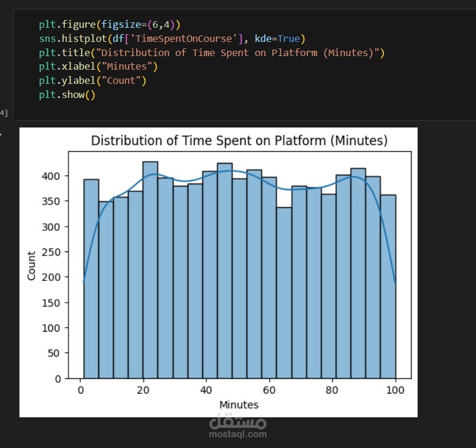Click the cell execution count label

[x=4, y=113]
